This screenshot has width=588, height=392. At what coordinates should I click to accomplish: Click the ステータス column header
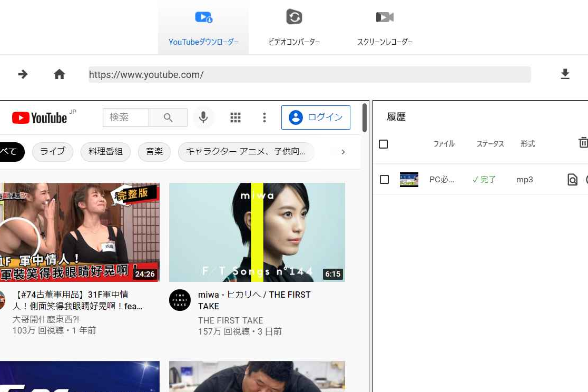click(x=491, y=144)
